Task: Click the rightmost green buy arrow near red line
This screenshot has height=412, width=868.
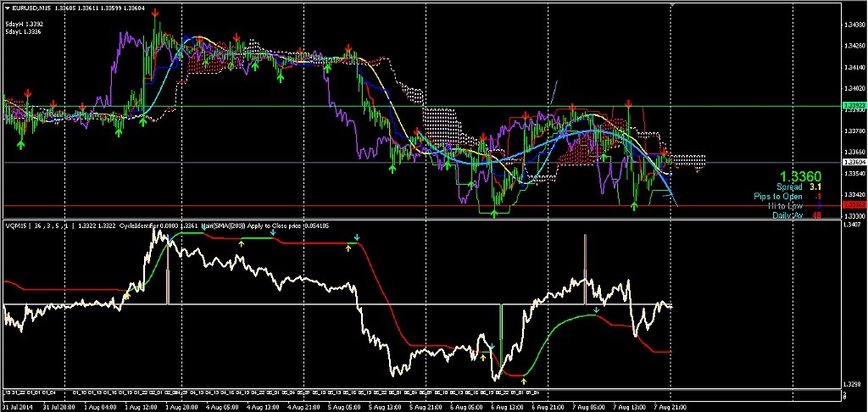Action: [x=635, y=206]
